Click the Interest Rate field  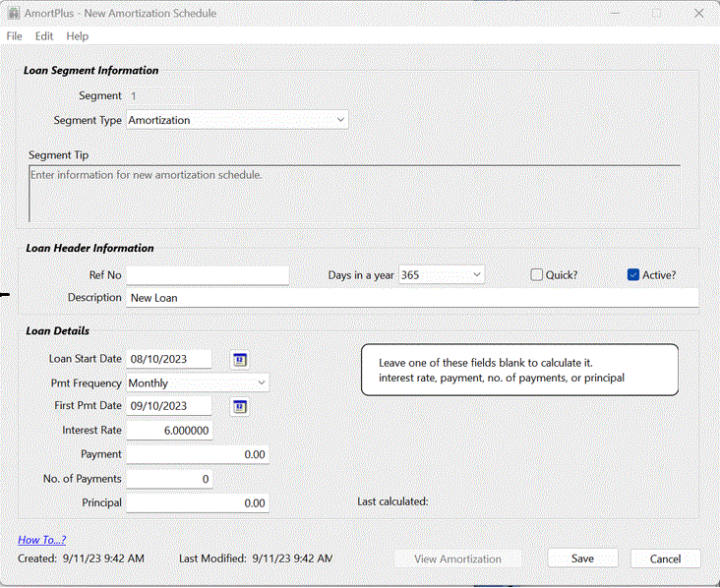pos(169,431)
